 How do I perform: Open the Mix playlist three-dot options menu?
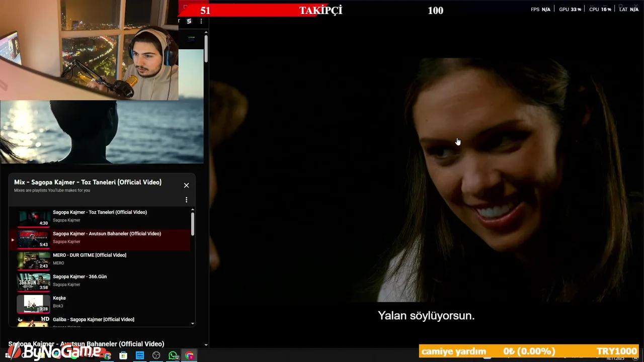(x=186, y=200)
